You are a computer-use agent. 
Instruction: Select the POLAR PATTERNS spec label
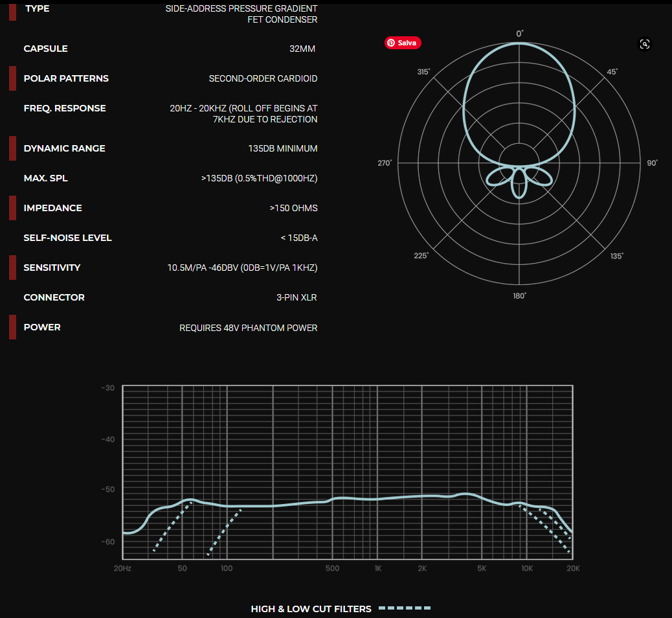66,78
